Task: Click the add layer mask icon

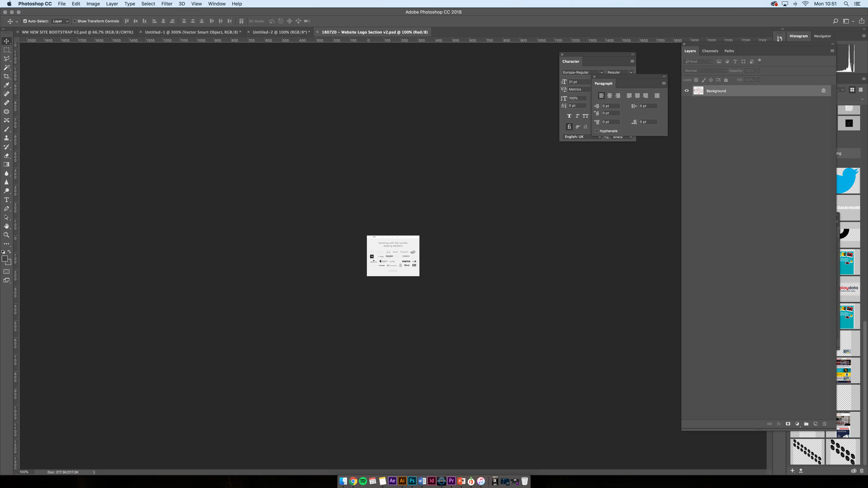Action: (788, 424)
